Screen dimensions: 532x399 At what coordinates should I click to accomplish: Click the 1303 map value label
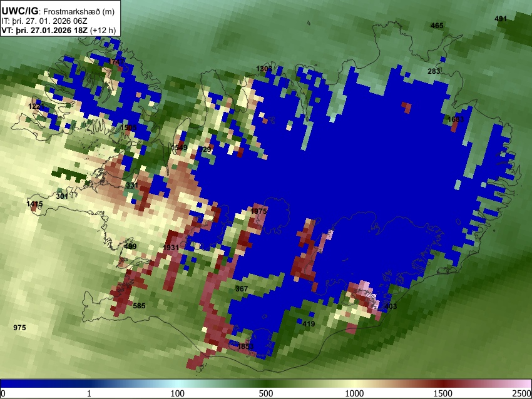click(x=264, y=69)
